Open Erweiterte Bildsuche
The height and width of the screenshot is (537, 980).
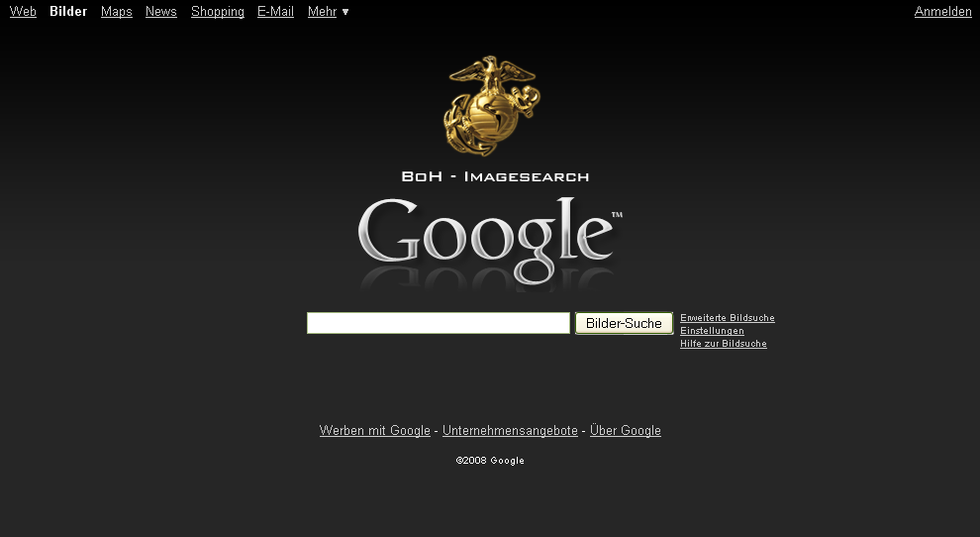click(727, 318)
